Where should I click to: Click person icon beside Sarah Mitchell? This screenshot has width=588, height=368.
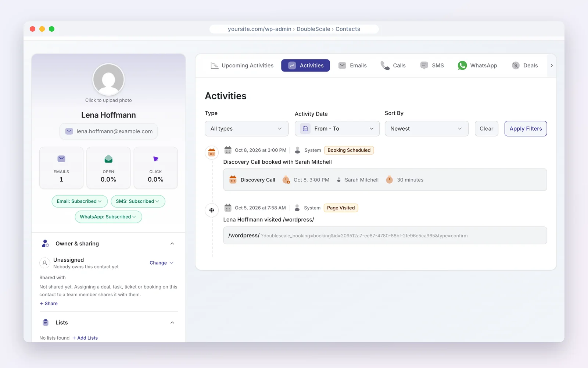[x=339, y=180]
